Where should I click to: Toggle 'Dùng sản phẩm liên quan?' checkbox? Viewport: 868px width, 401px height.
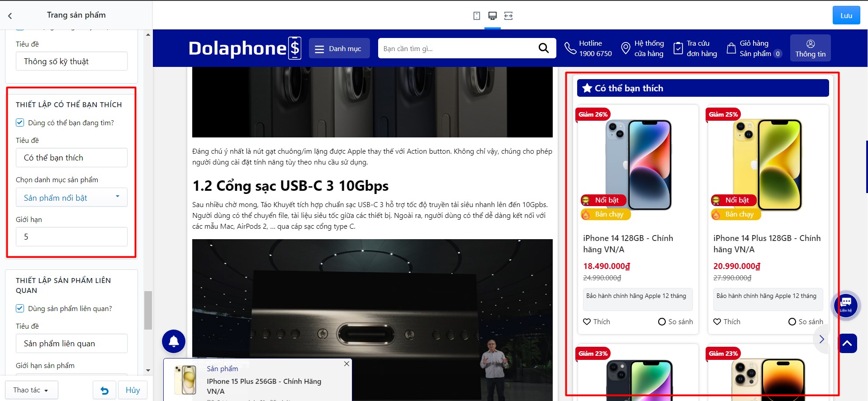coord(20,308)
